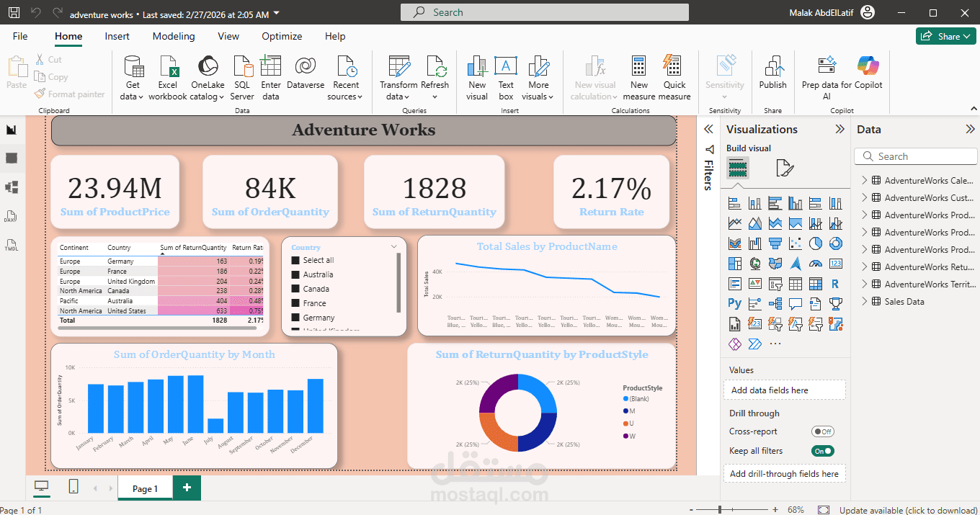Switch to Table view in left sidebar
980x515 pixels.
pyautogui.click(x=12, y=158)
